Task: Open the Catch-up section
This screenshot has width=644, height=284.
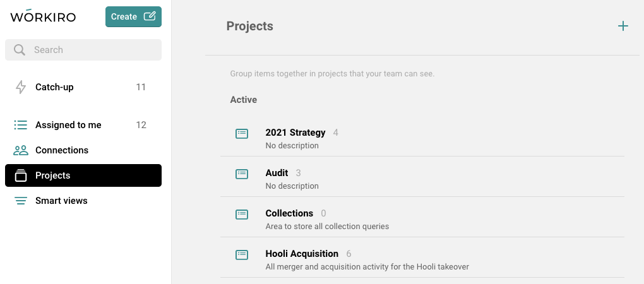Action: click(x=54, y=87)
